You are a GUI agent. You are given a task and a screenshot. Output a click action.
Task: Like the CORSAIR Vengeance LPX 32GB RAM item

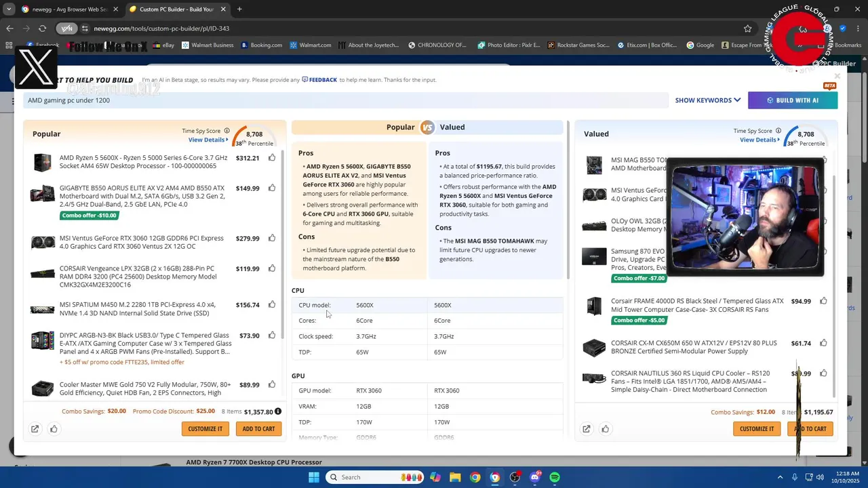point(272,268)
